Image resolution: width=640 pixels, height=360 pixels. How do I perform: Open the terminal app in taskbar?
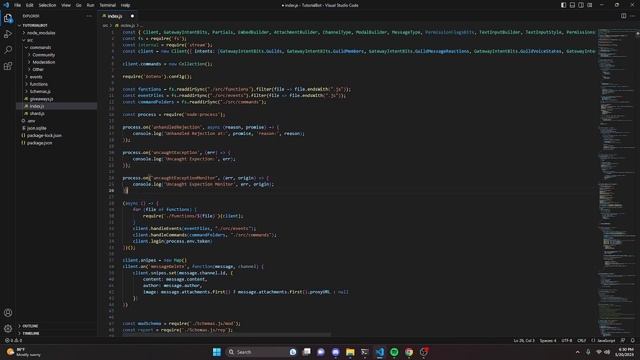364,352
